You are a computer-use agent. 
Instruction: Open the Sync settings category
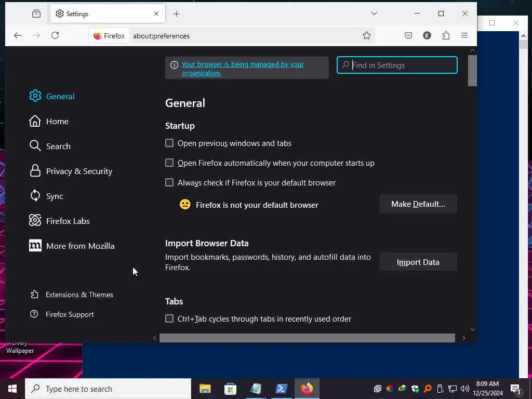tap(46, 196)
